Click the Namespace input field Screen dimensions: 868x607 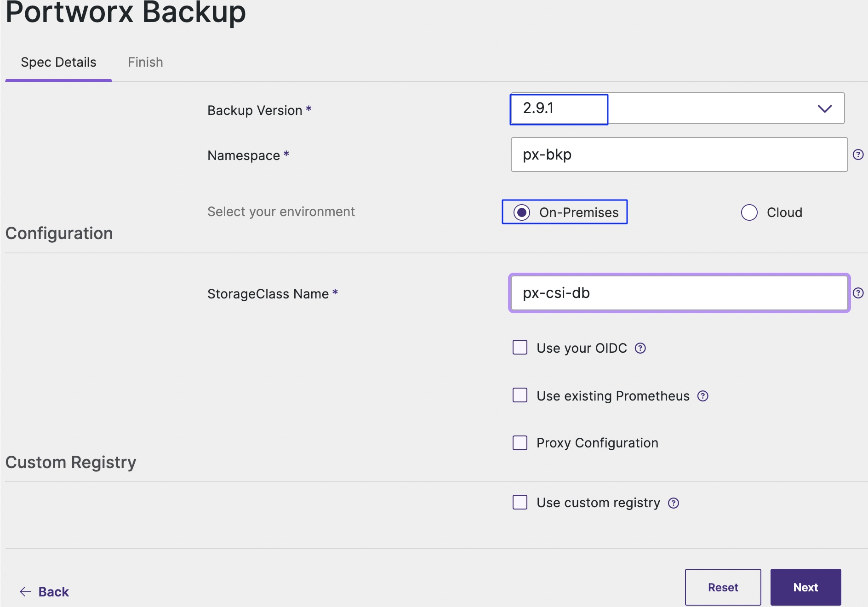pyautogui.click(x=679, y=155)
